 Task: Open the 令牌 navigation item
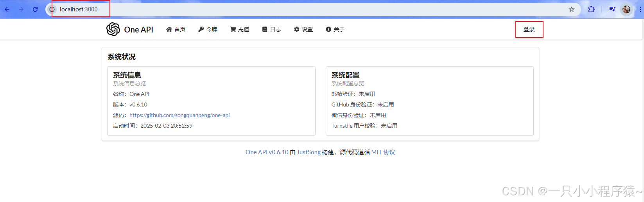point(208,29)
